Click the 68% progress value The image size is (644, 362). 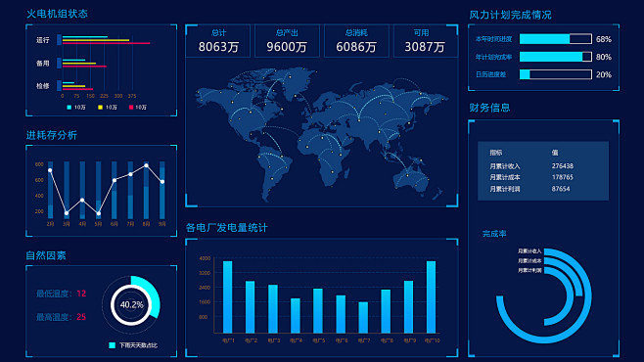[604, 39]
